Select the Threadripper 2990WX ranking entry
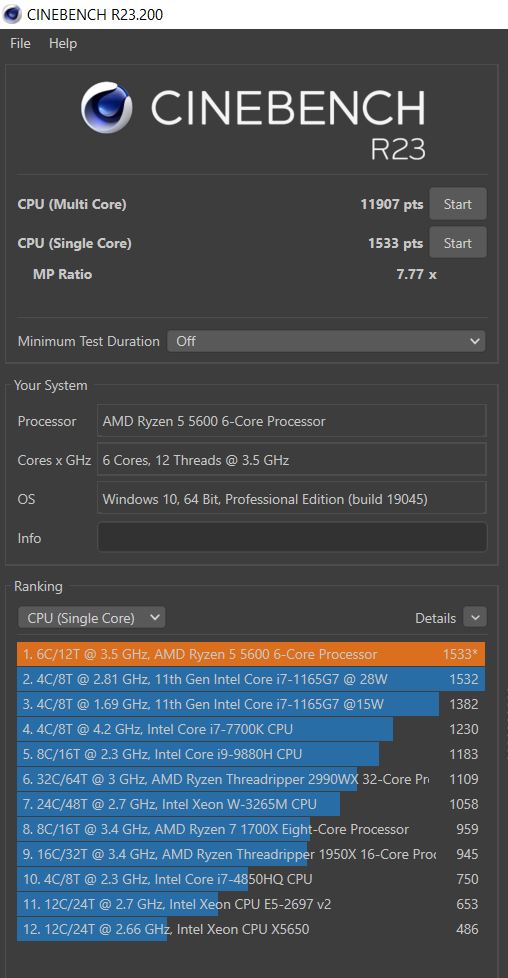This screenshot has width=508, height=978. [x=251, y=779]
